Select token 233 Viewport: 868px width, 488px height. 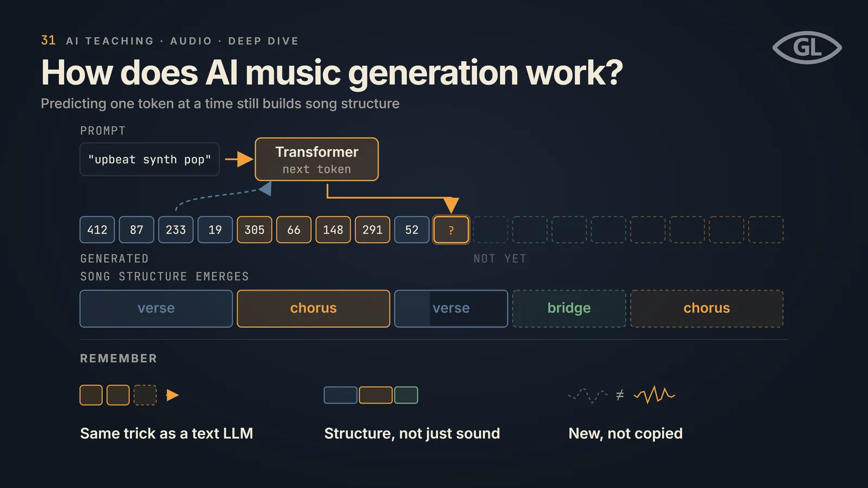point(176,230)
